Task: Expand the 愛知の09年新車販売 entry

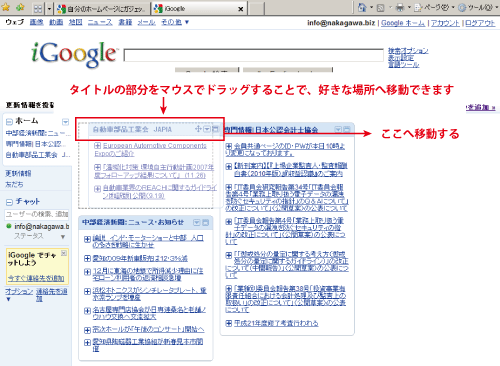Action: click(87, 258)
